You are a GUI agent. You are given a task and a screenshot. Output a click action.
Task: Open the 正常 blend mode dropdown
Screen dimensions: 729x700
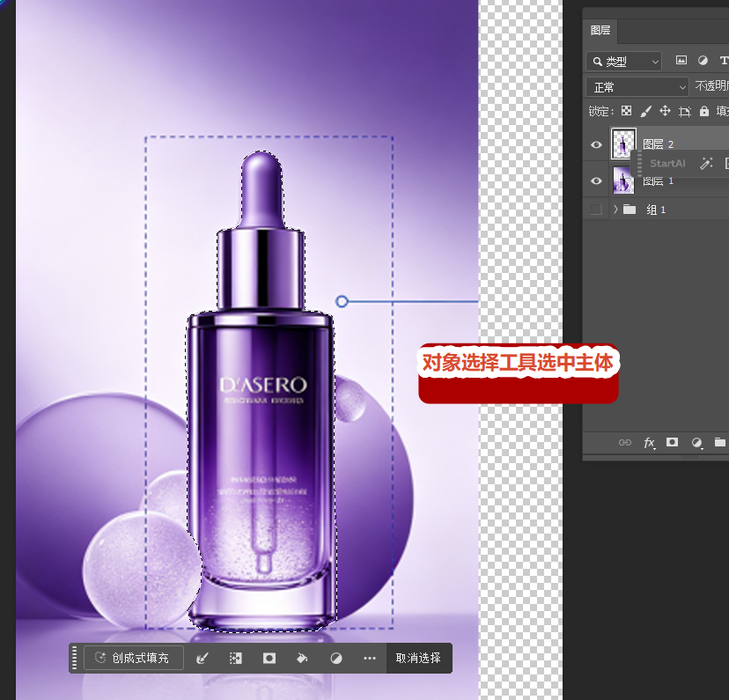637,87
